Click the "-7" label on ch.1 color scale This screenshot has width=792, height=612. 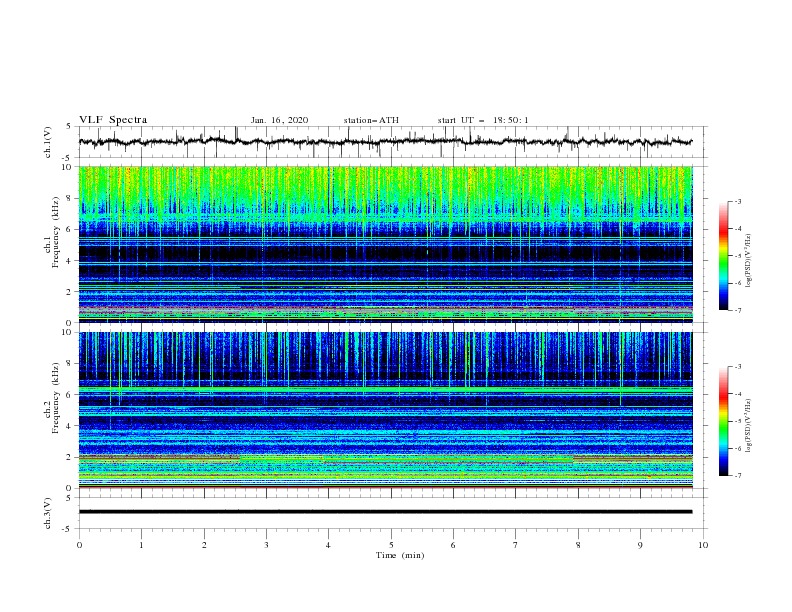[x=737, y=310]
